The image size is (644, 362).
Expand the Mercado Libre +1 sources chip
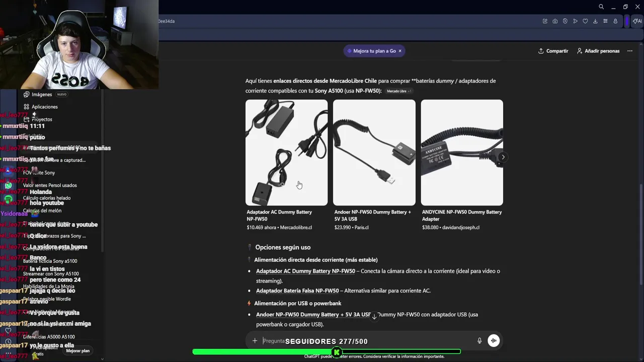point(399,91)
